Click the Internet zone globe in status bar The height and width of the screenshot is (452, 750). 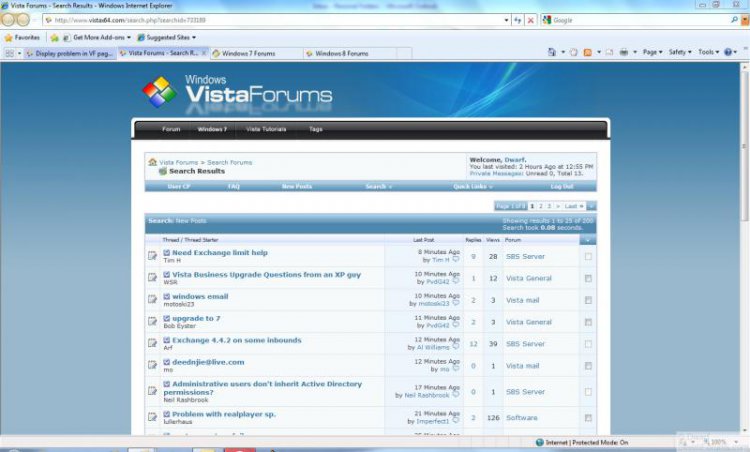(540, 442)
